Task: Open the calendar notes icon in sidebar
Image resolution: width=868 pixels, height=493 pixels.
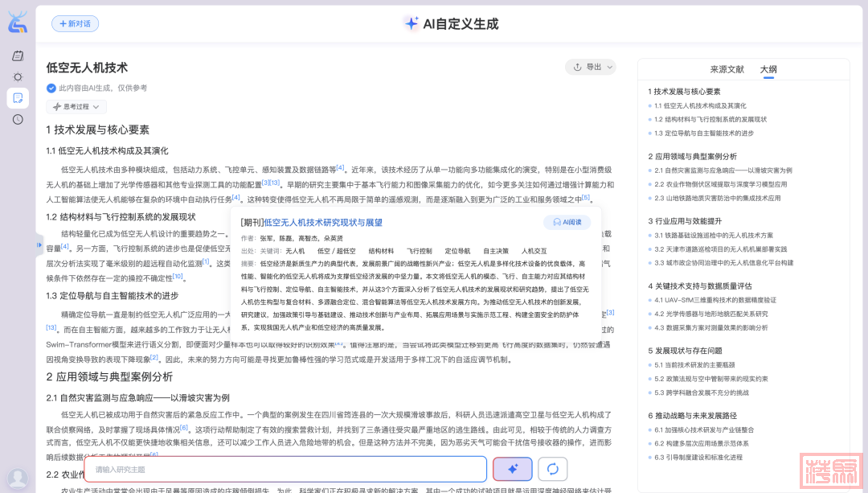Action: (x=18, y=55)
